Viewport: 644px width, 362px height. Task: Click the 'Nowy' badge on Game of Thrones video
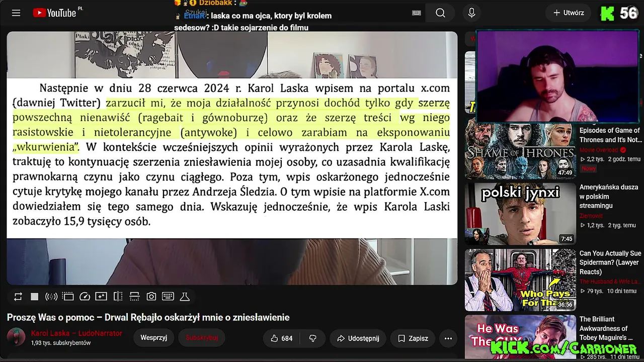coord(589,168)
